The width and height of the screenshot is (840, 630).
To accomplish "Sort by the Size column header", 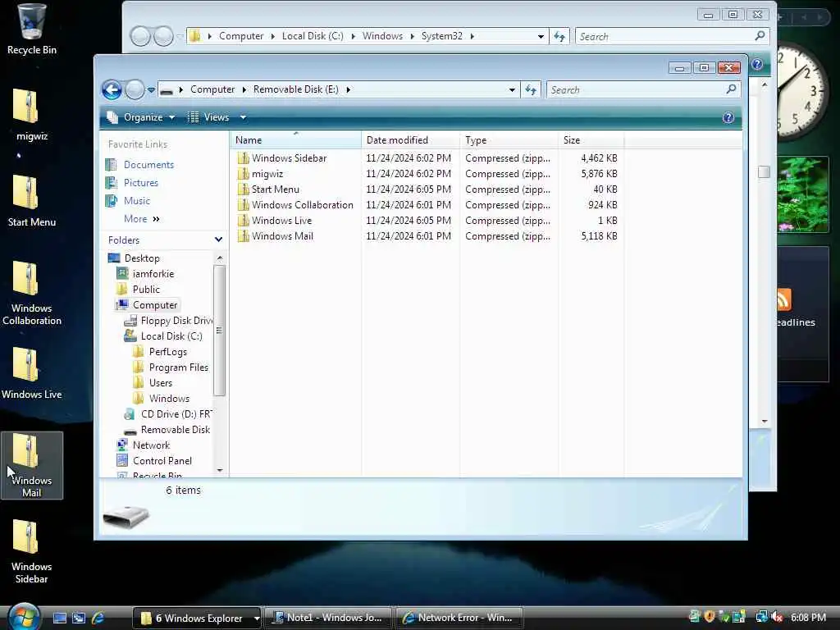I will tap(591, 139).
